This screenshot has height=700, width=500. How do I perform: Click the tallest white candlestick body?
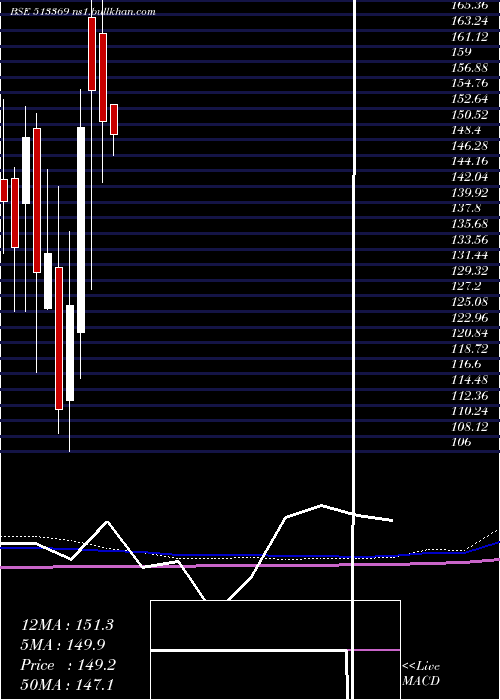[81, 230]
